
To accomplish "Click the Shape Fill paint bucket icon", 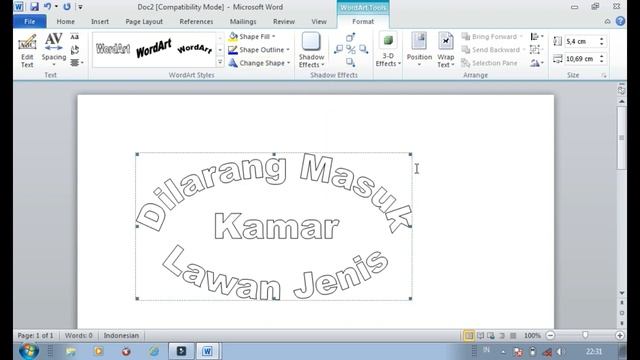I will pos(233,36).
